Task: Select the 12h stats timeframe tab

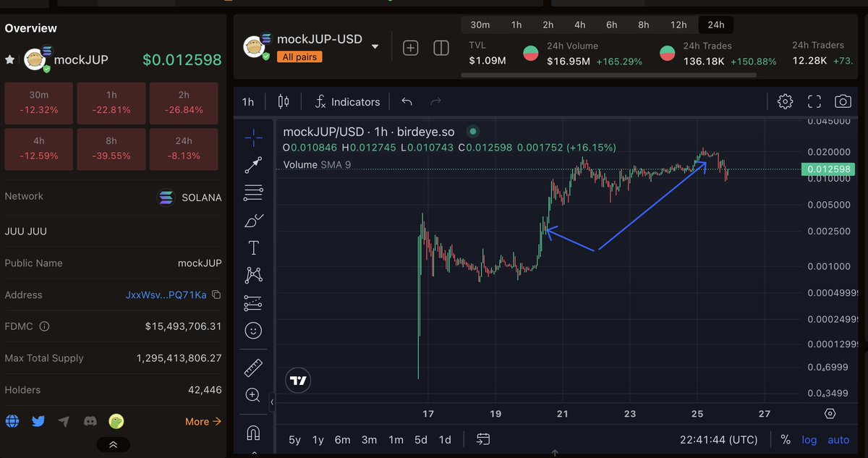Action: [x=678, y=25]
